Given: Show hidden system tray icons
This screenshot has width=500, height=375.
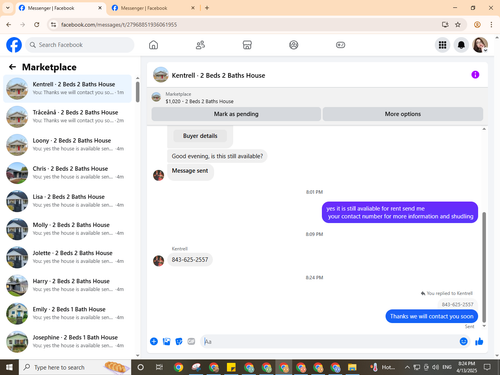Looking at the screenshot, I should 407,367.
